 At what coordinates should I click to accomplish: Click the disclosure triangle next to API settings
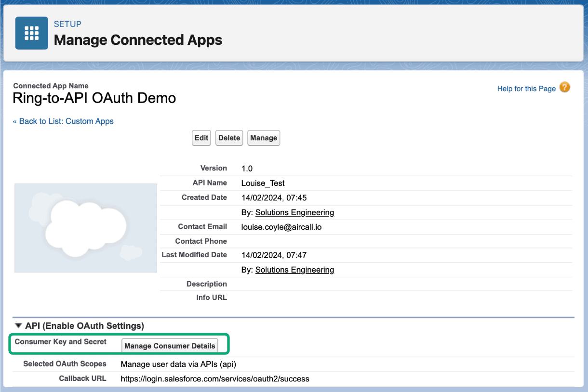18,326
